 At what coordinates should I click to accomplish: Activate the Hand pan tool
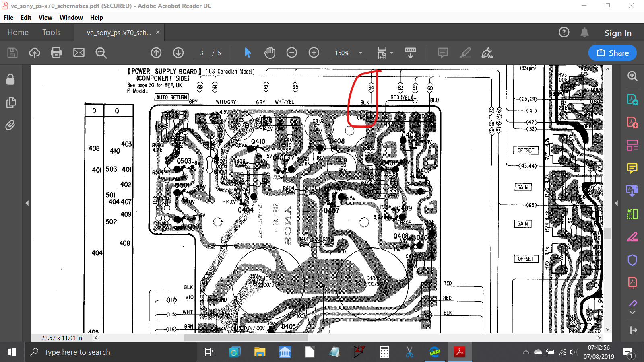[270, 53]
